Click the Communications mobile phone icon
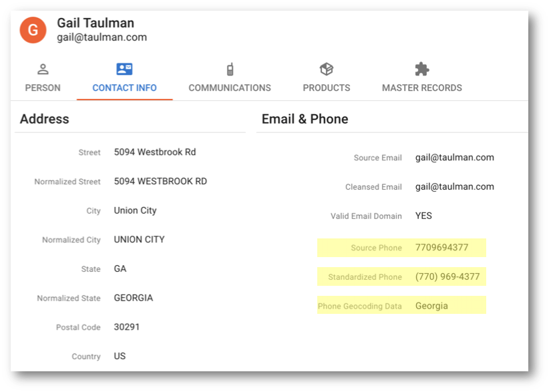549x392 pixels. pos(230,69)
